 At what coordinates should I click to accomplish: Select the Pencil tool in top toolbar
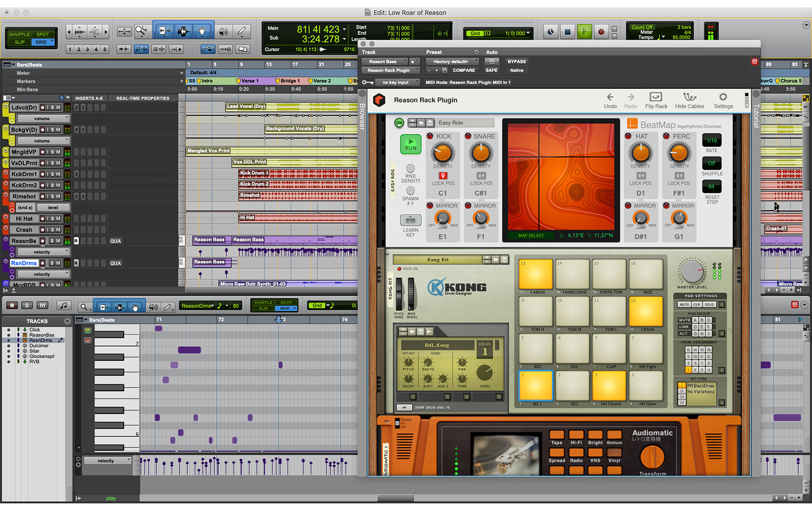(x=242, y=32)
